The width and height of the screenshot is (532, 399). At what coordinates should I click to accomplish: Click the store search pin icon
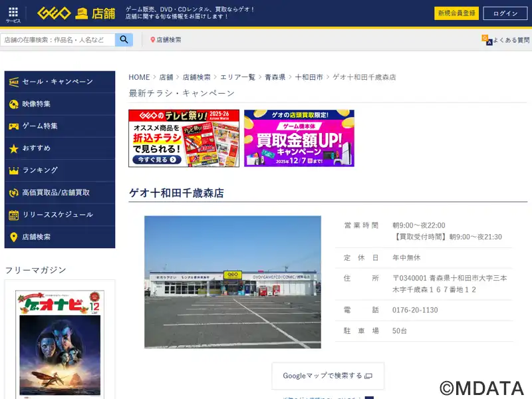[153, 40]
